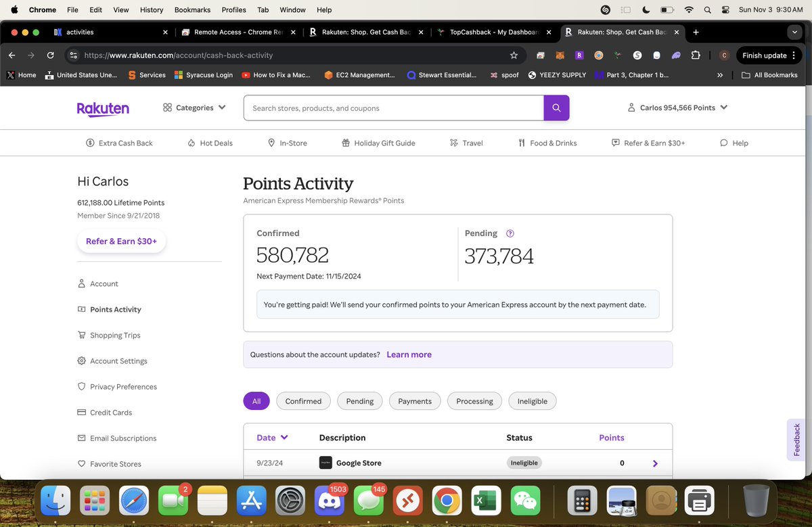812x527 pixels.
Task: Open Control Center in menu bar
Action: point(726,10)
